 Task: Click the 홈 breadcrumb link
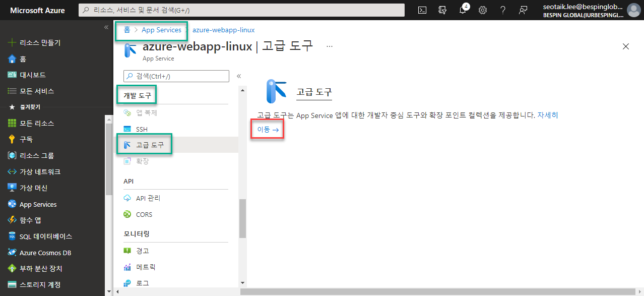pos(127,30)
